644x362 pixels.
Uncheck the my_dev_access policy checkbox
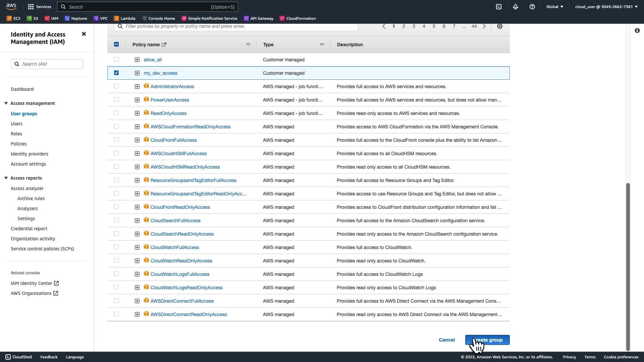(116, 73)
